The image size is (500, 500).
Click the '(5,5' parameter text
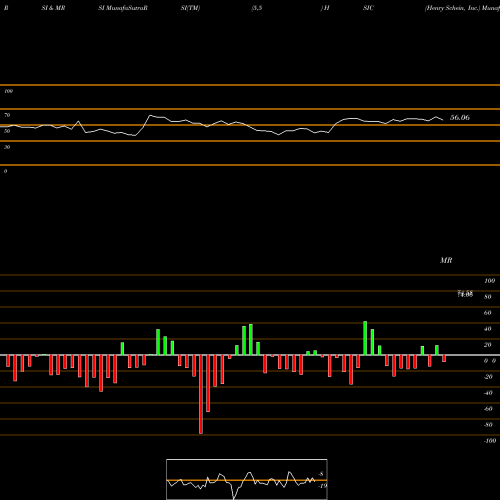[257, 8]
